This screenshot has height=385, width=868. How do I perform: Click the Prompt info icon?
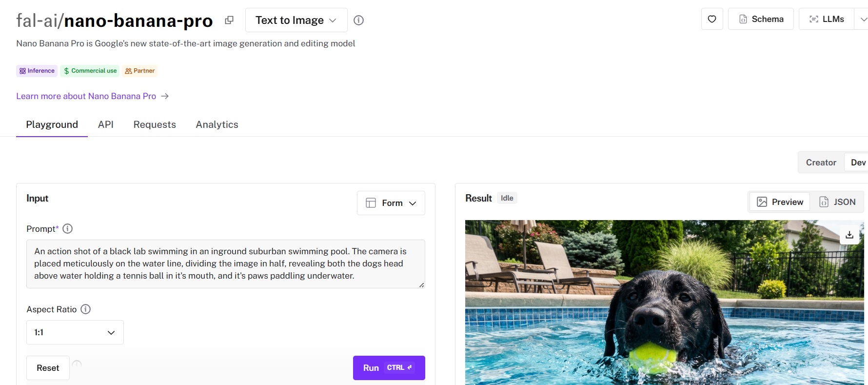[x=68, y=228]
